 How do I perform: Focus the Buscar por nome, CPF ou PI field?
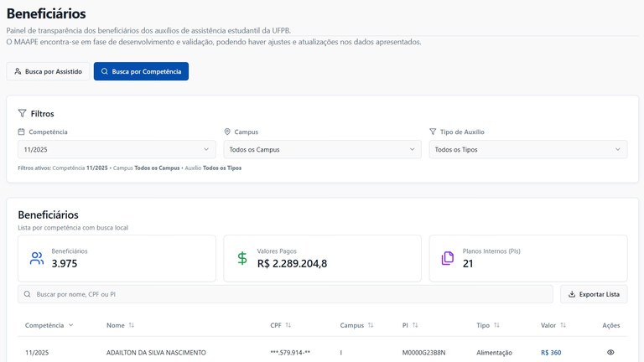pos(285,294)
